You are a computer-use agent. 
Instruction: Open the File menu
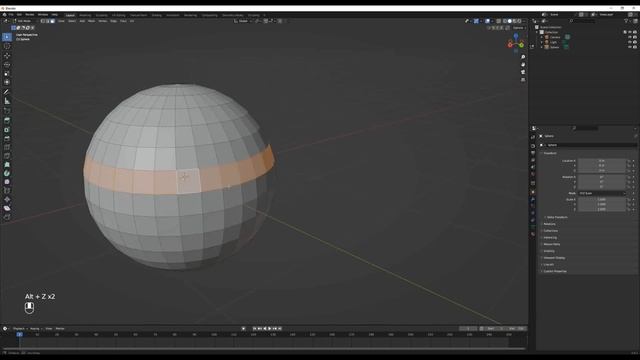pos(11,15)
